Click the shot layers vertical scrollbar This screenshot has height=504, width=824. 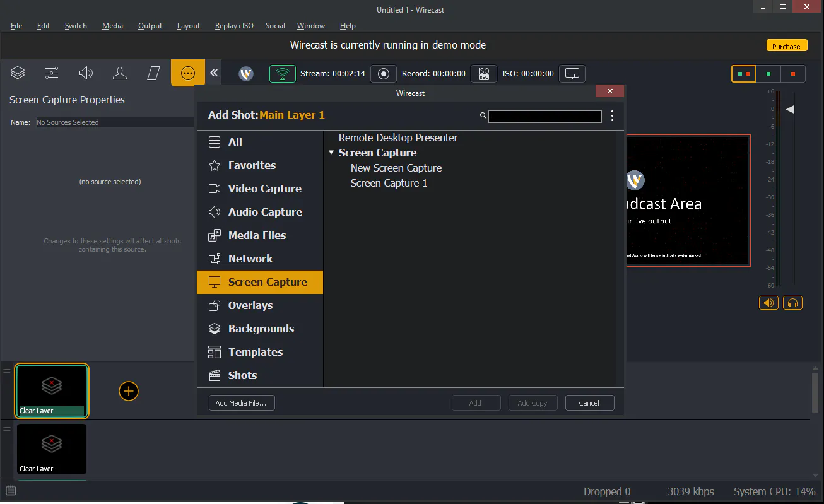click(x=816, y=393)
